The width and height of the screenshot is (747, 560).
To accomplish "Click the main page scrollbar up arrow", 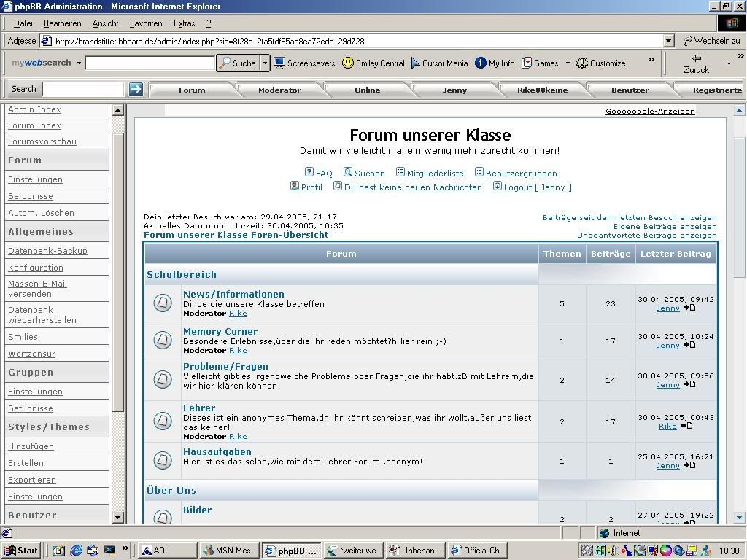I will click(739, 111).
